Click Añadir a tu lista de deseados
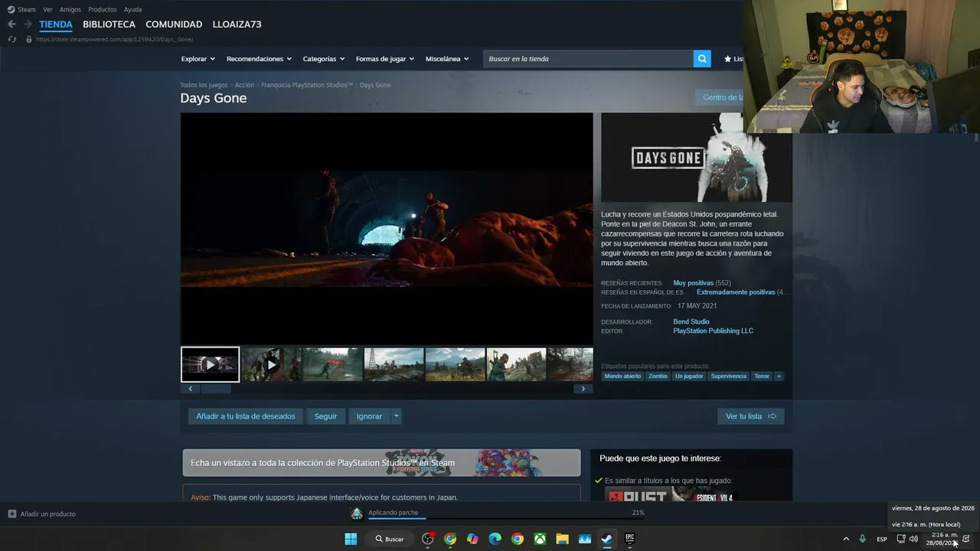980x551 pixels. (246, 416)
